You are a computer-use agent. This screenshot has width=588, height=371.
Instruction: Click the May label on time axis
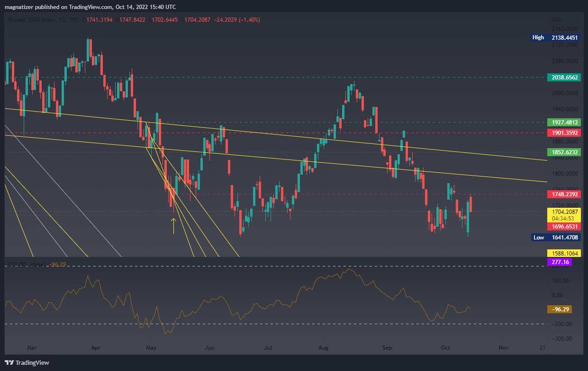pos(151,348)
